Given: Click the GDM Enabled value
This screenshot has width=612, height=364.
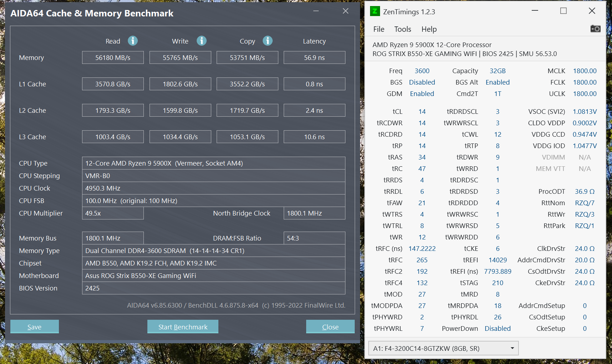Looking at the screenshot, I should point(422,94).
